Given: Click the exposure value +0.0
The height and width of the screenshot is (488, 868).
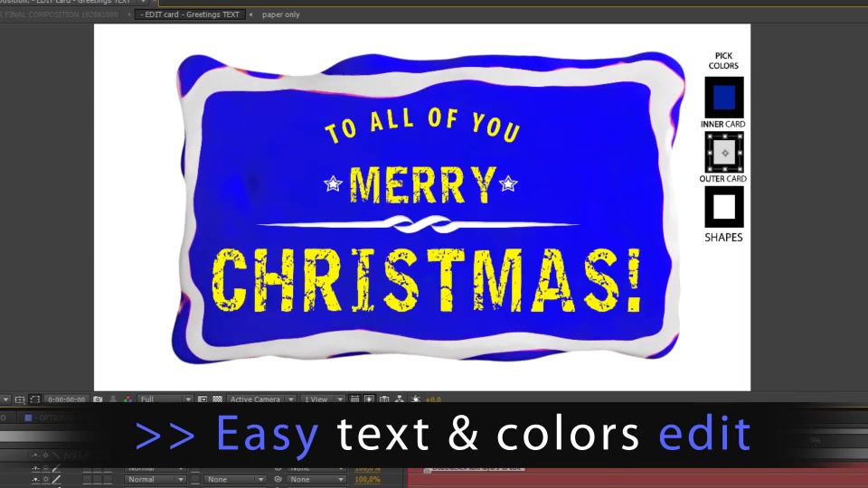Looking at the screenshot, I should [x=433, y=399].
